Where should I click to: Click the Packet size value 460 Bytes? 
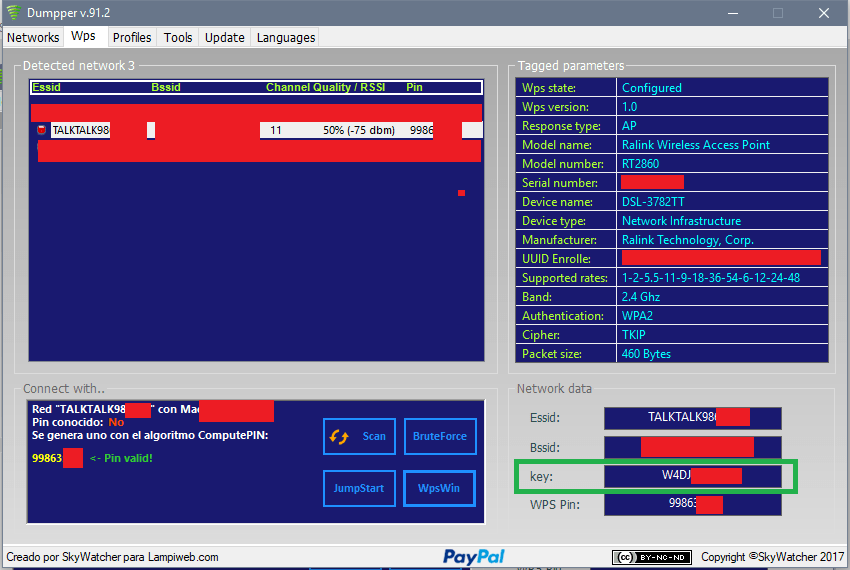tap(646, 354)
